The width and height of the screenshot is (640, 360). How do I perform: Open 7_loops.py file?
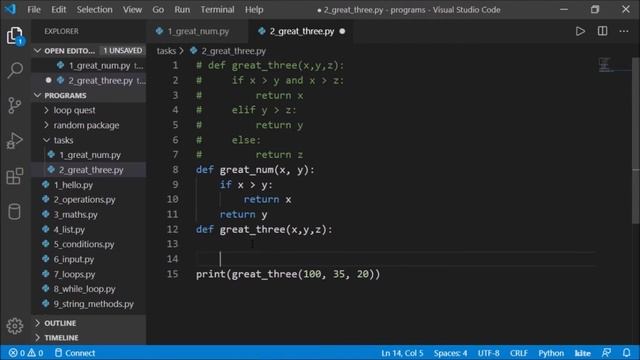click(89, 274)
